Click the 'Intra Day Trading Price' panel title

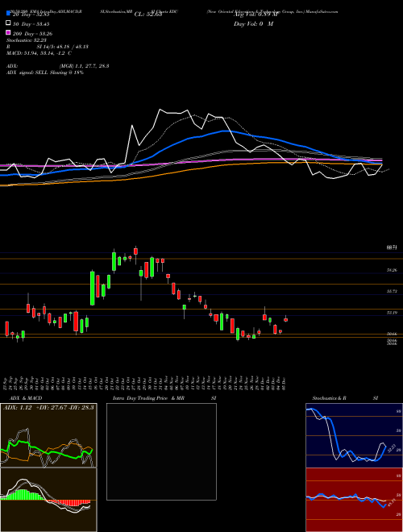140,398
